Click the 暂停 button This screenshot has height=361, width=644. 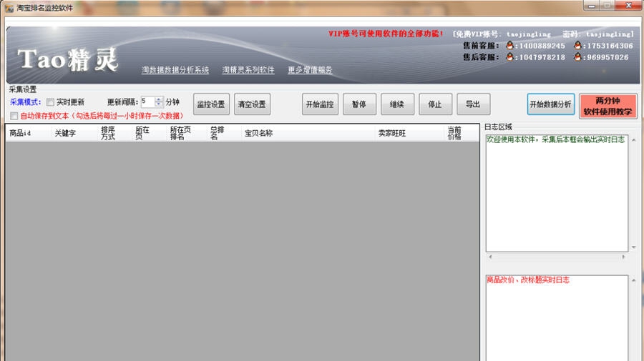click(359, 104)
